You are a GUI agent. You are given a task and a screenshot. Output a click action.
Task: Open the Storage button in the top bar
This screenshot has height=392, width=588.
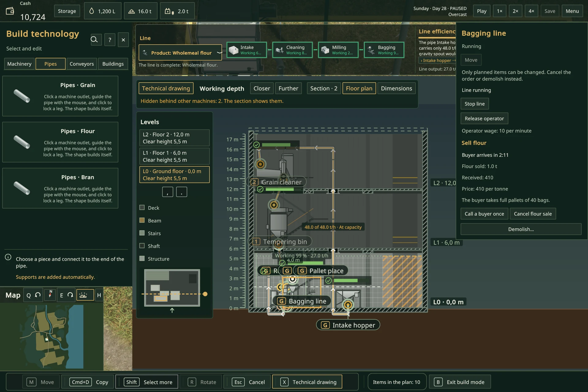tap(67, 11)
